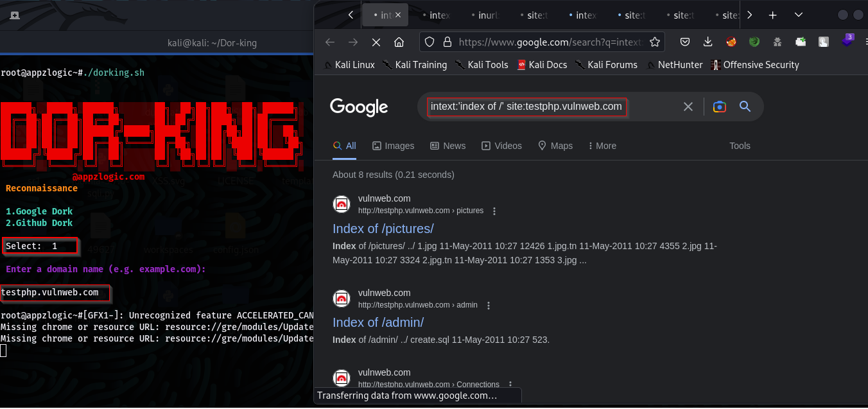Bookmark this page with the star icon
The width and height of the screenshot is (868, 409).
point(655,42)
